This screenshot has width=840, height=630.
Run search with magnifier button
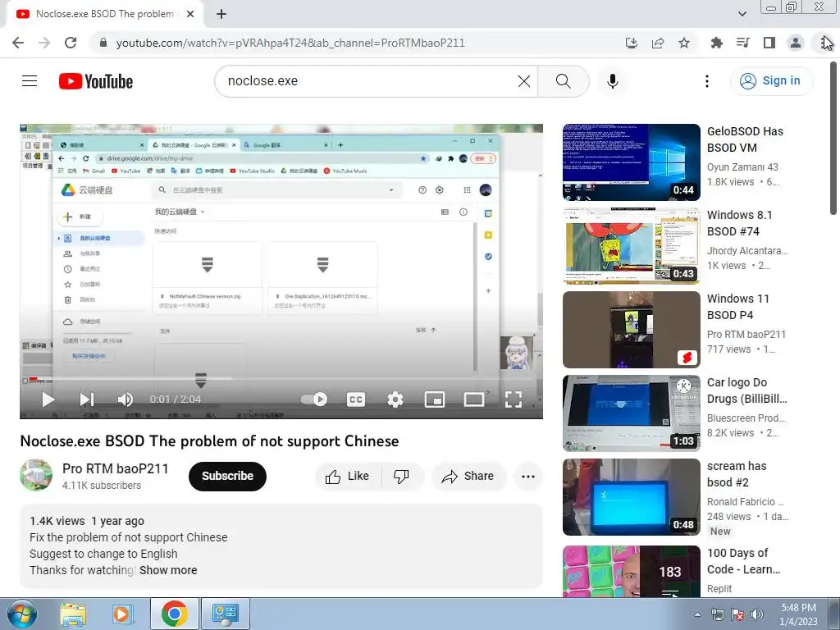pos(563,81)
